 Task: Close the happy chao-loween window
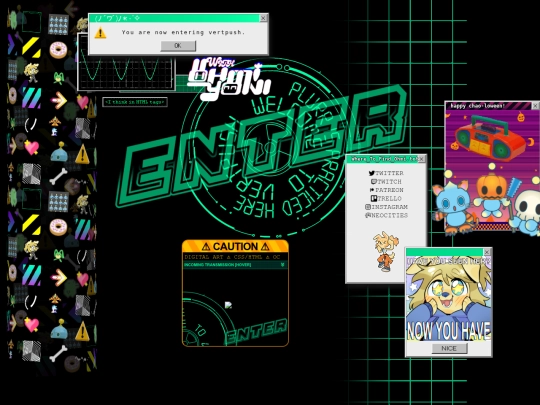(535, 106)
